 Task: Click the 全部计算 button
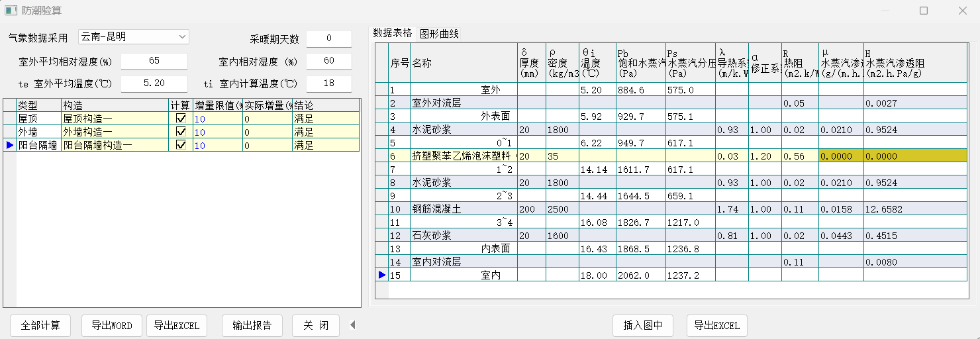point(40,326)
